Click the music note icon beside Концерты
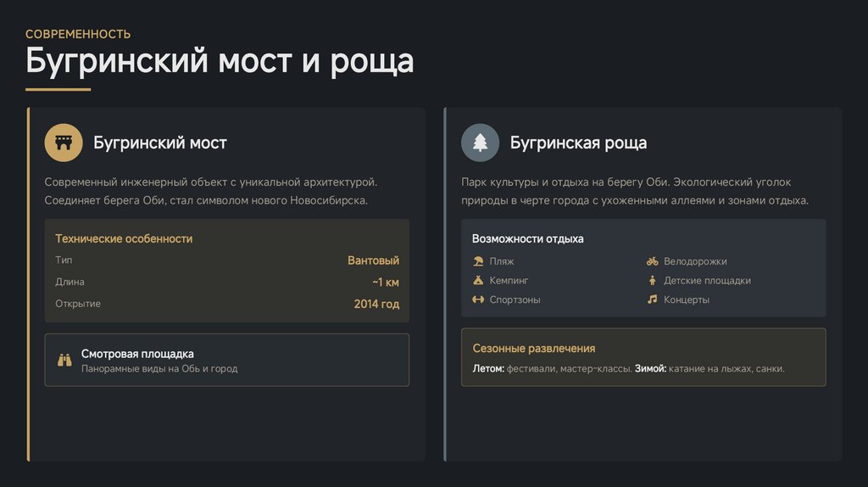The height and width of the screenshot is (487, 868). point(652,299)
